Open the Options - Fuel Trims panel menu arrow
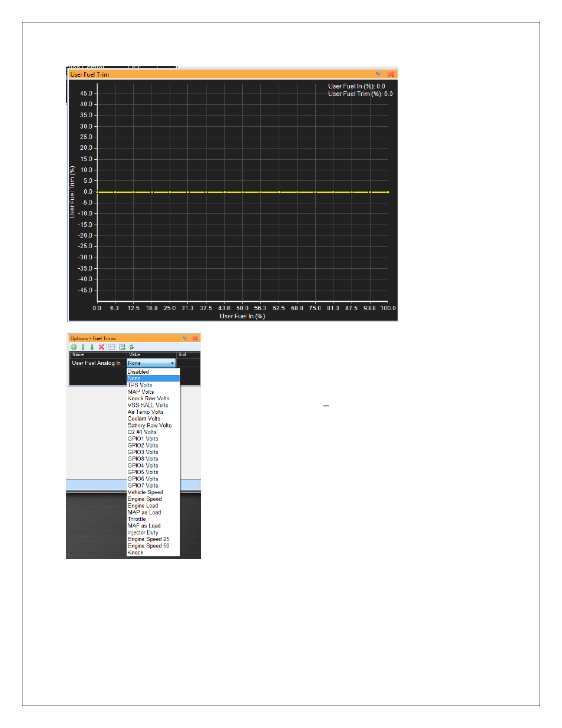The height and width of the screenshot is (728, 562). pos(185,338)
